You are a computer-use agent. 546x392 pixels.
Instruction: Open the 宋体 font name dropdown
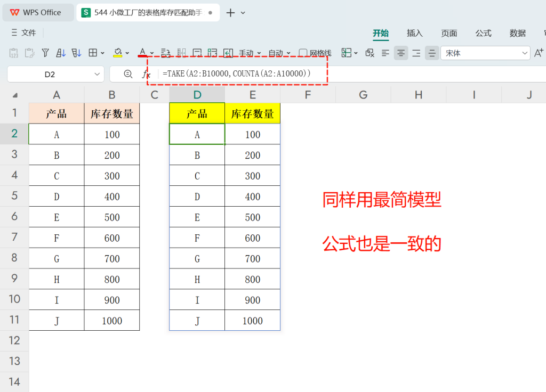tap(485, 53)
